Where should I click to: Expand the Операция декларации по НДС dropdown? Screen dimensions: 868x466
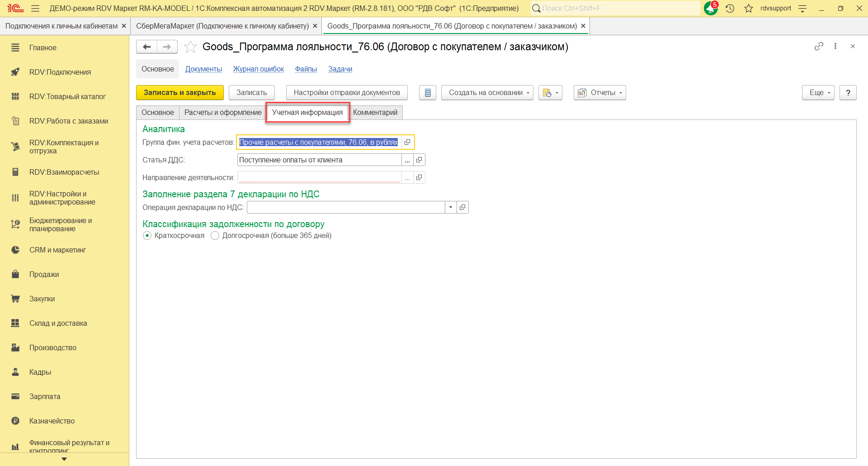(451, 208)
